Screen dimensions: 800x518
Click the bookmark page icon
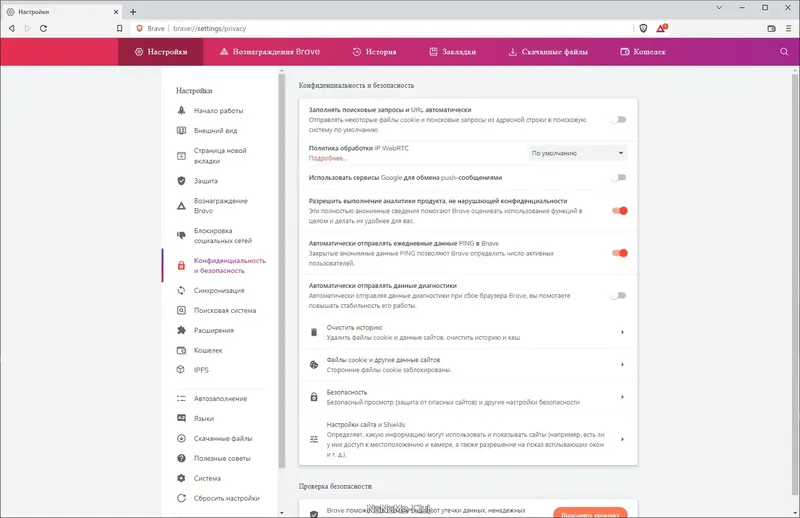coord(119,29)
